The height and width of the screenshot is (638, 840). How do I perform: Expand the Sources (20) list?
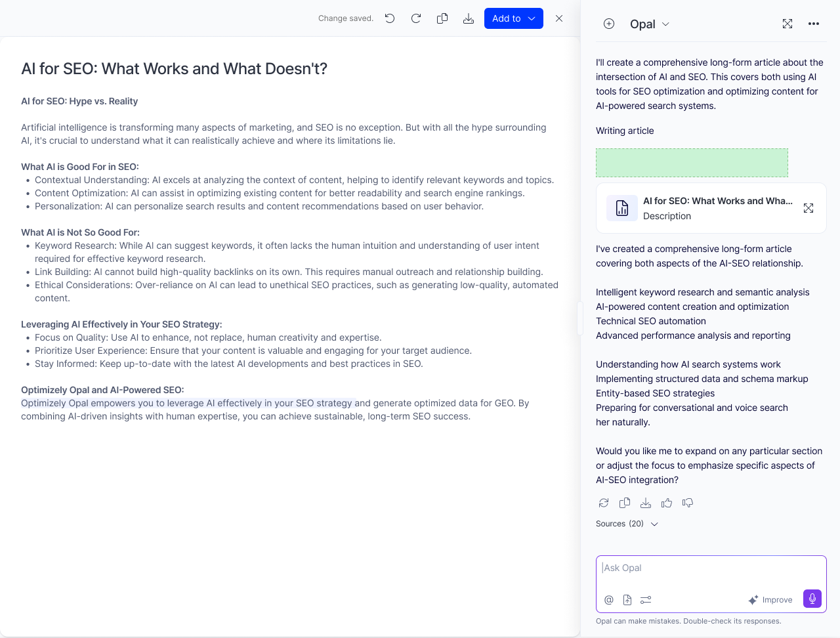pyautogui.click(x=627, y=524)
